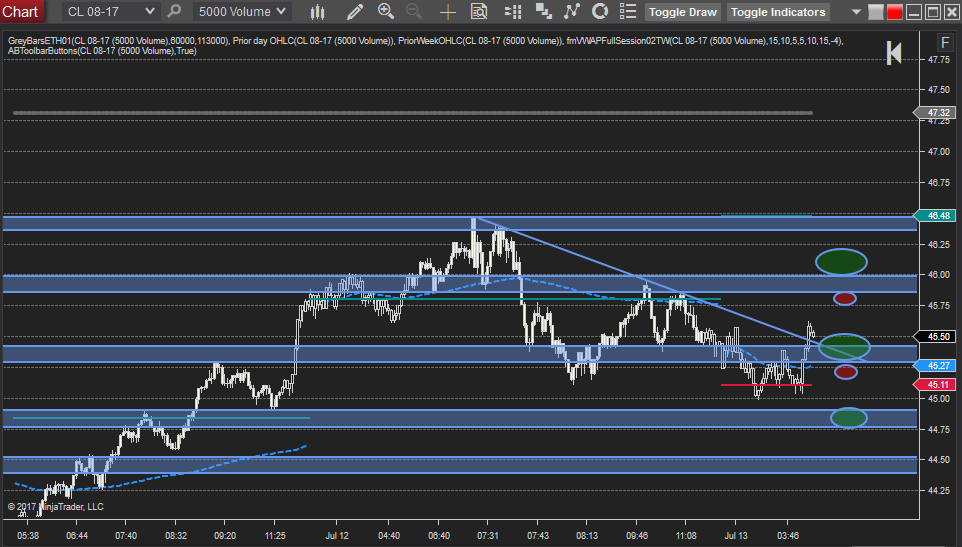Click the red link color square
This screenshot has width=962, height=547.
(x=895, y=12)
